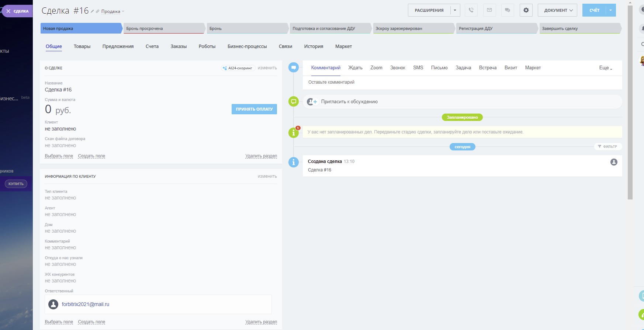Select the Комментарий timeline tab
Screen dimensions: 644x330
pos(326,68)
